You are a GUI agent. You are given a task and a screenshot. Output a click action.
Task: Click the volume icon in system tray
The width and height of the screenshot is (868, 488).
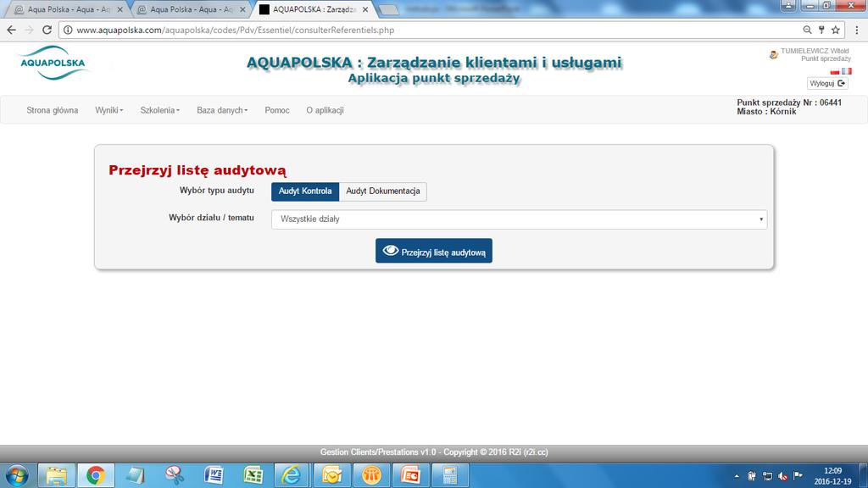pyautogui.click(x=782, y=476)
